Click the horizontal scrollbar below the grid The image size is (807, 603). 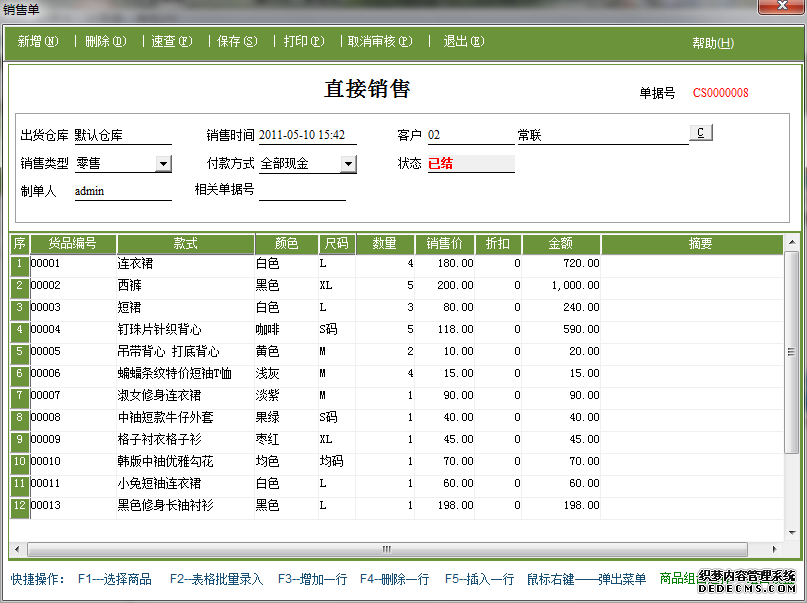(x=385, y=548)
